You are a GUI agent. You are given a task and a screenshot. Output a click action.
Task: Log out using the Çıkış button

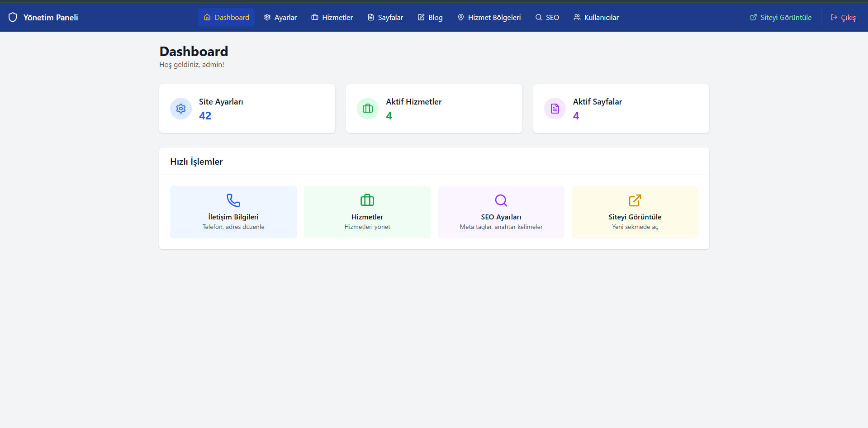click(x=843, y=17)
